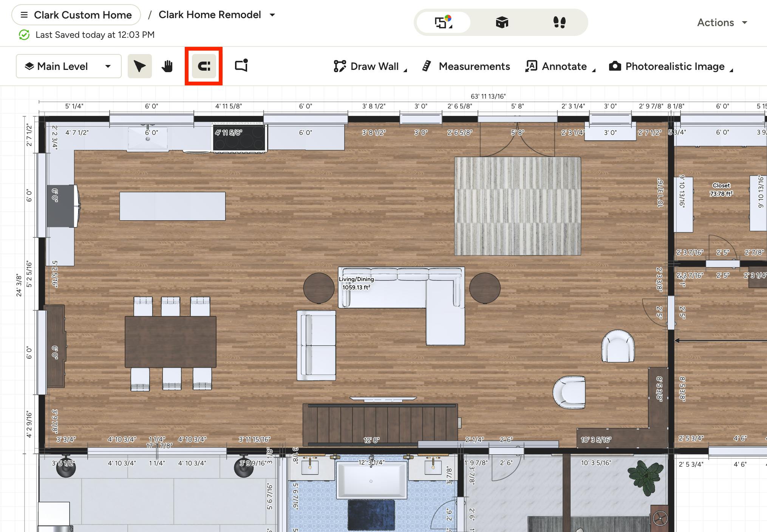This screenshot has width=767, height=532.
Task: Open the Actions dropdown menu
Action: click(x=722, y=23)
